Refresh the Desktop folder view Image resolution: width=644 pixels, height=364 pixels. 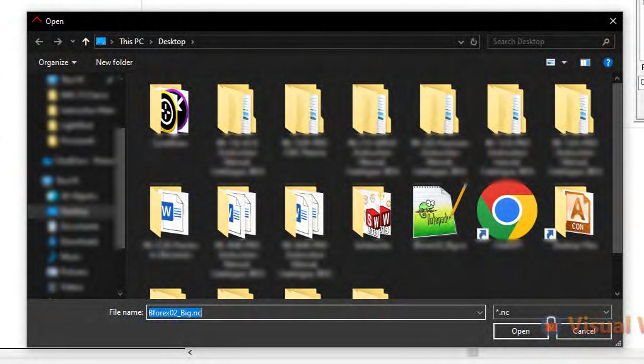(474, 42)
